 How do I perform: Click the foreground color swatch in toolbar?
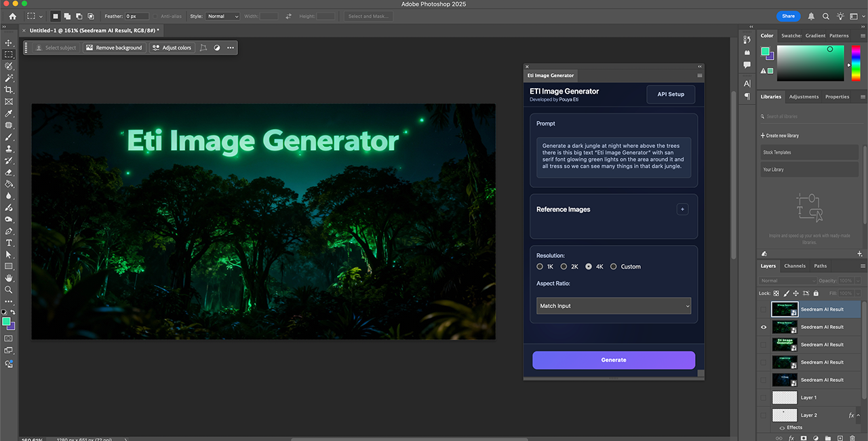coord(6,321)
